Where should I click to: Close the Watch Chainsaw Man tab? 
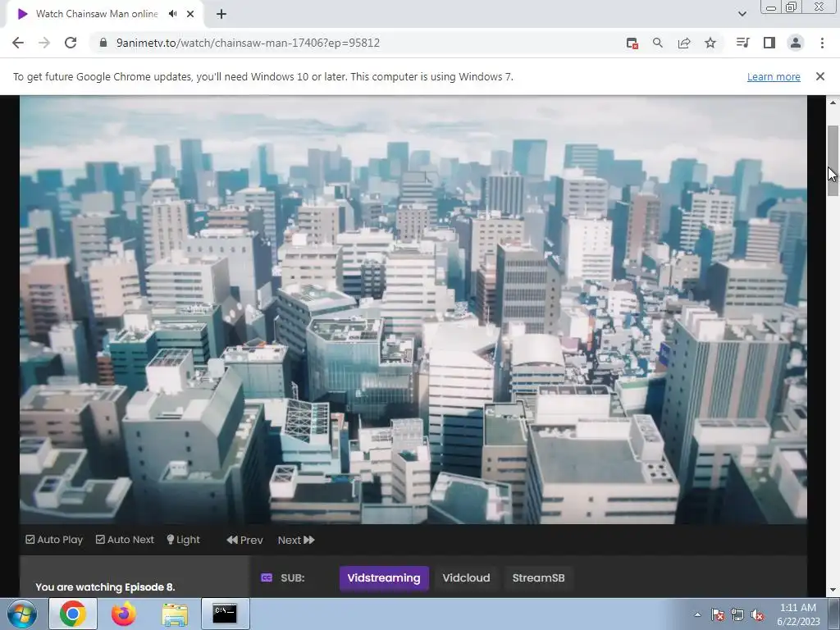tap(190, 14)
